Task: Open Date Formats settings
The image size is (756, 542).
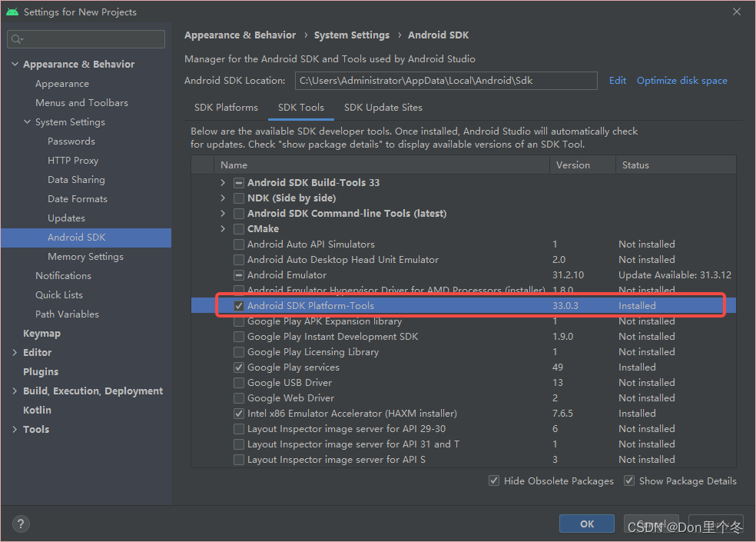Action: coord(78,199)
